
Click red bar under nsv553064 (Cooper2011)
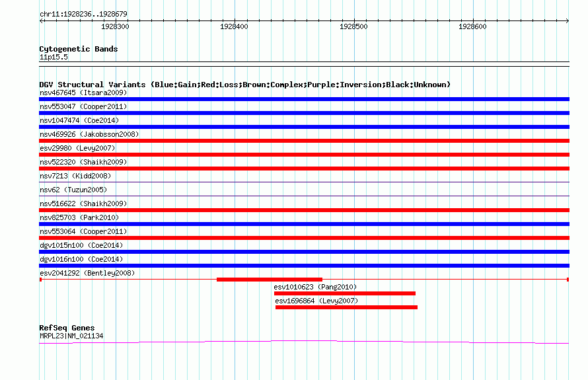(x=304, y=238)
